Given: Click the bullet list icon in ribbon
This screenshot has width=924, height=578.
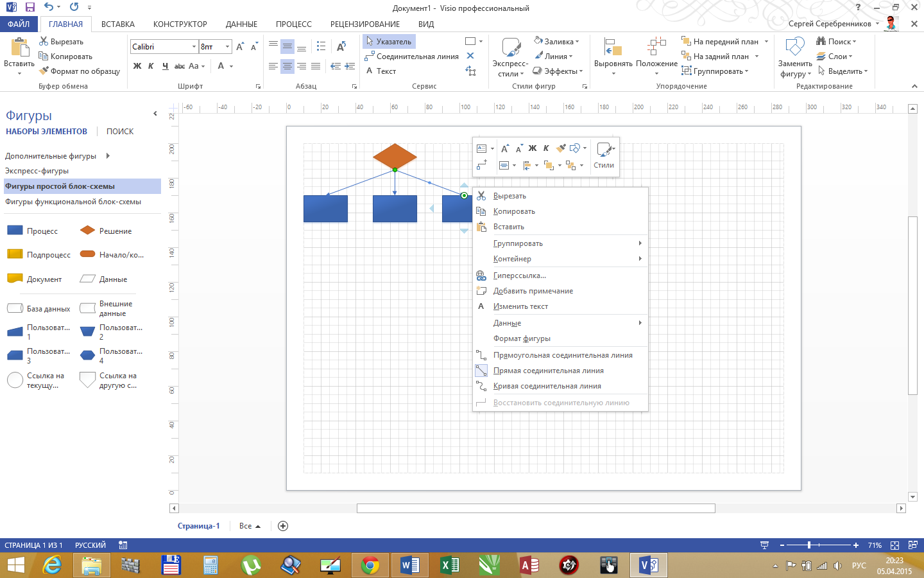Looking at the screenshot, I should coord(321,47).
